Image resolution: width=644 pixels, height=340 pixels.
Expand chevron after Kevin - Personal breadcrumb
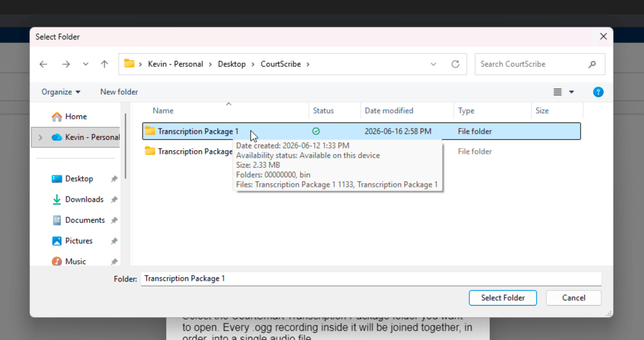point(210,64)
